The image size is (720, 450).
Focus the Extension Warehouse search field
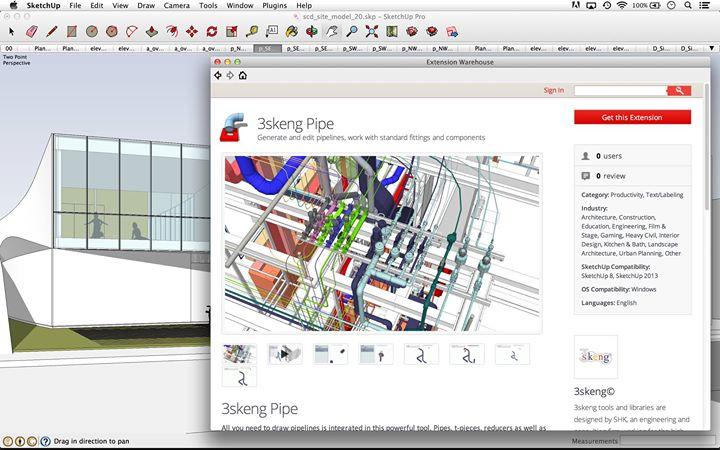[x=620, y=90]
